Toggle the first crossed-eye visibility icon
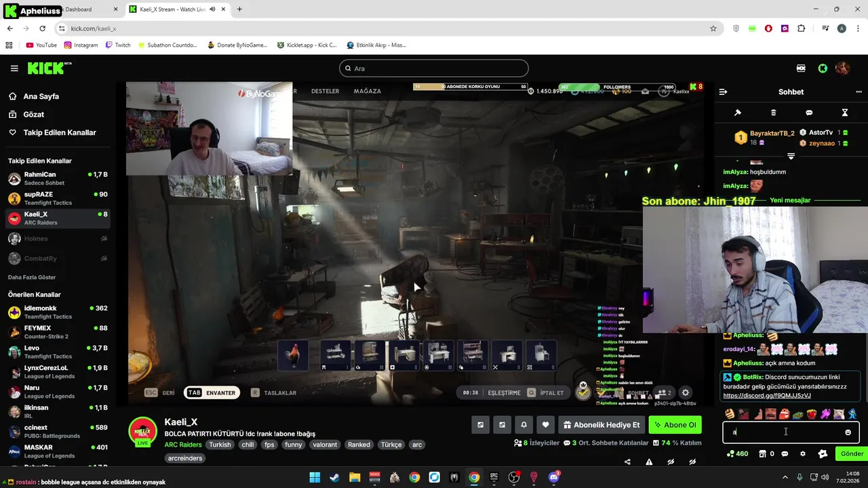This screenshot has height=488, width=868. click(x=671, y=462)
